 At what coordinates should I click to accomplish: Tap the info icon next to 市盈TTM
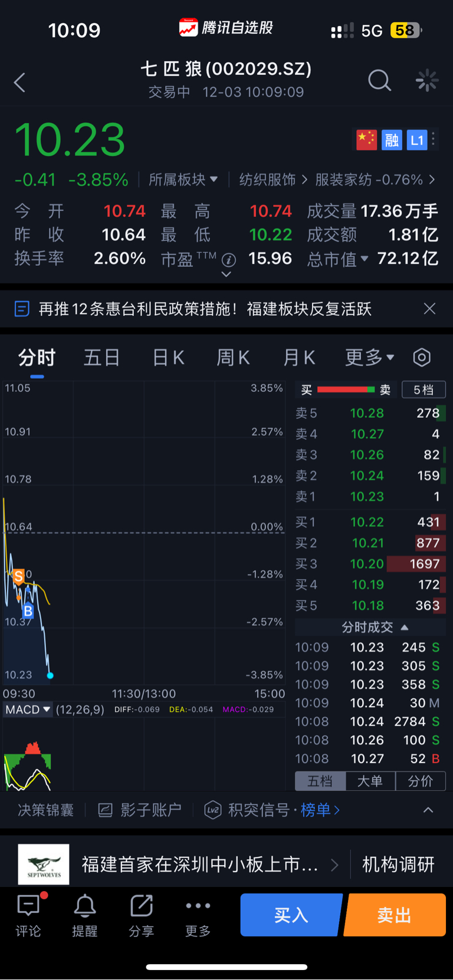coord(229,259)
